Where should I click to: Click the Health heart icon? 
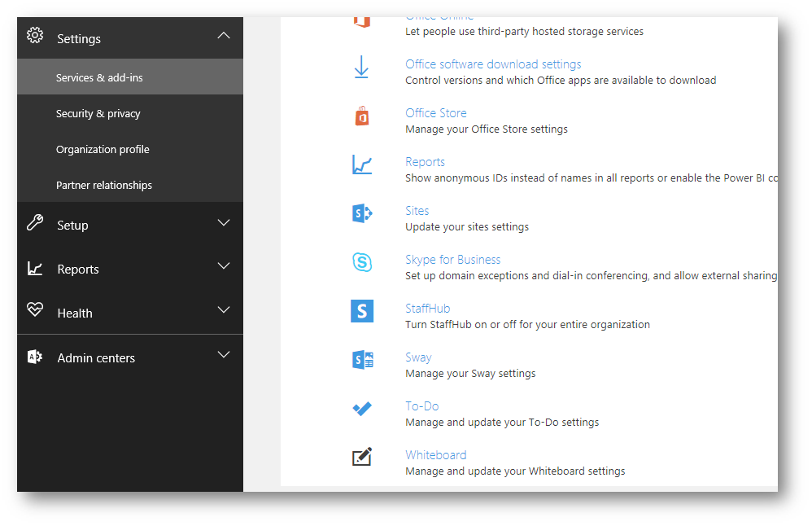pos(35,309)
